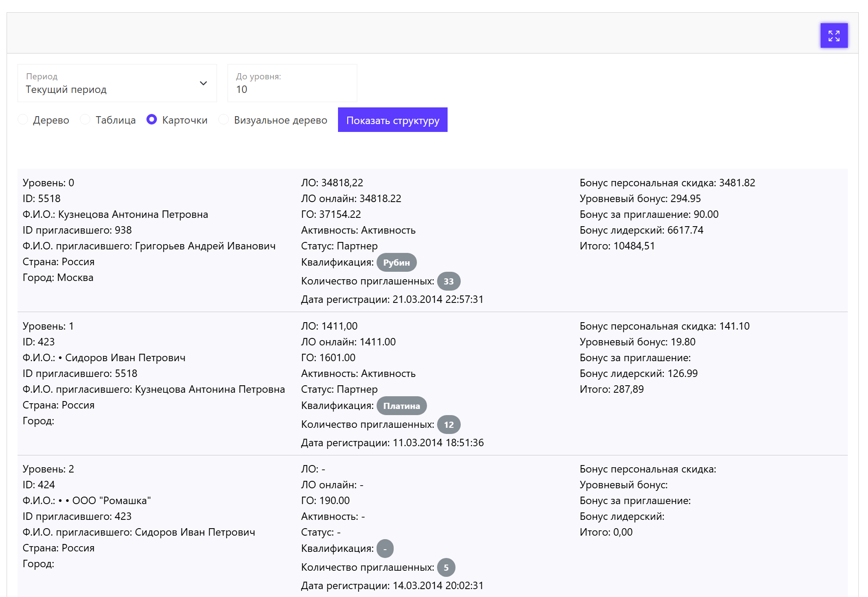The height and width of the screenshot is (597, 868).
Task: Click the ID: 5518 text in first card
Action: (x=42, y=199)
